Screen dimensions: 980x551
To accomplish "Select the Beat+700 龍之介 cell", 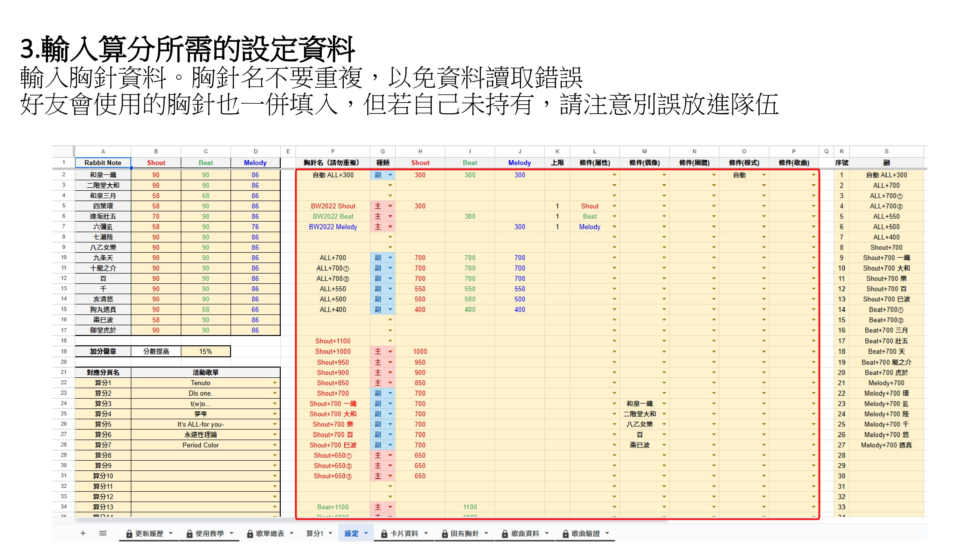I will (886, 362).
